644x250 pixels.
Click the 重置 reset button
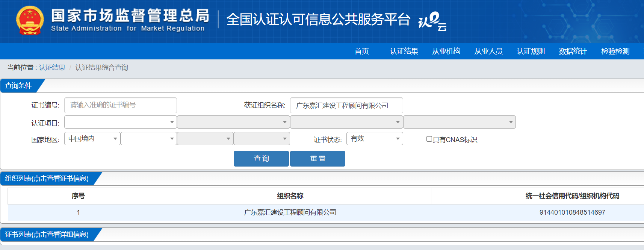[317, 159]
